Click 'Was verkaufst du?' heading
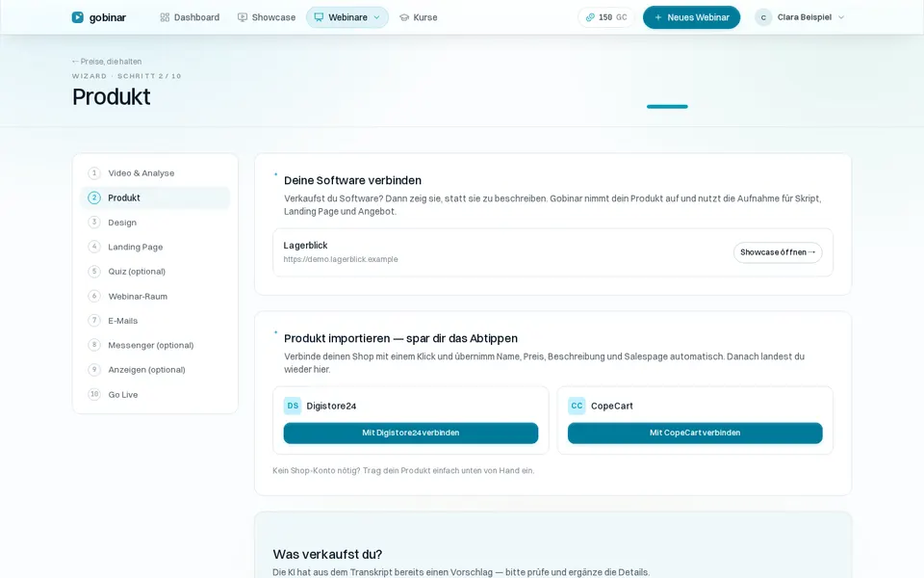This screenshot has height=578, width=924. point(327,555)
